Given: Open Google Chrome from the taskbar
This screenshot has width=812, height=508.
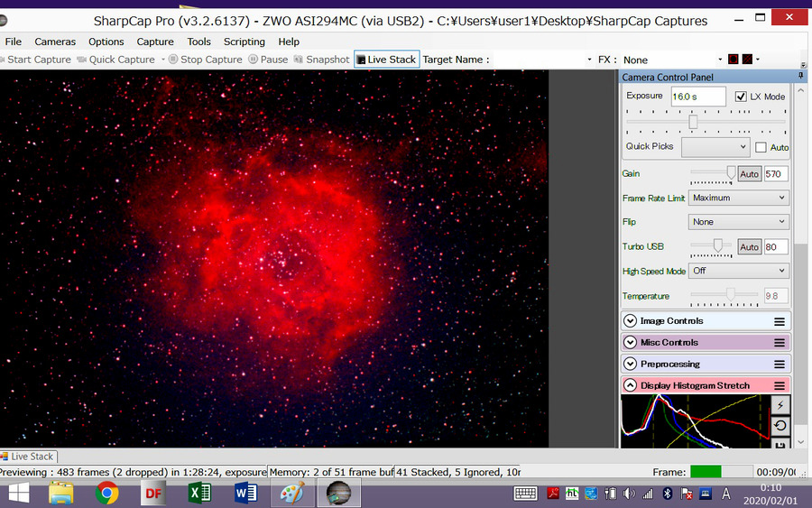Looking at the screenshot, I should [x=107, y=493].
